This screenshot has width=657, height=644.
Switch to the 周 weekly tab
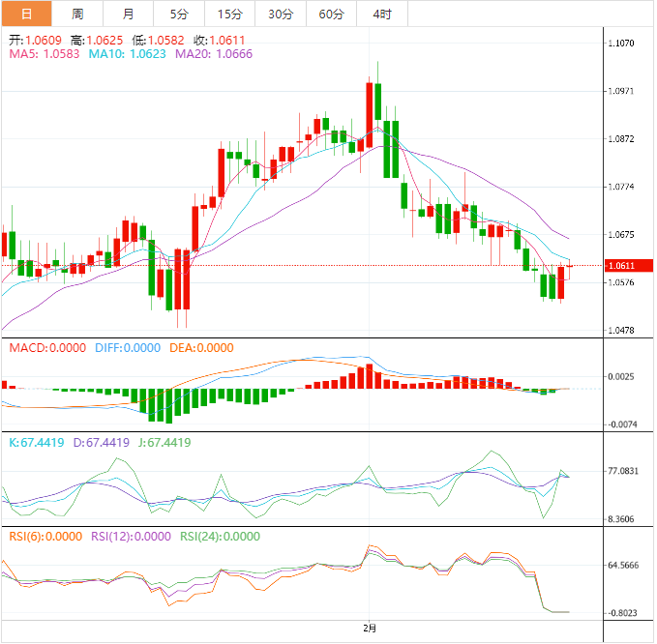tap(77, 14)
